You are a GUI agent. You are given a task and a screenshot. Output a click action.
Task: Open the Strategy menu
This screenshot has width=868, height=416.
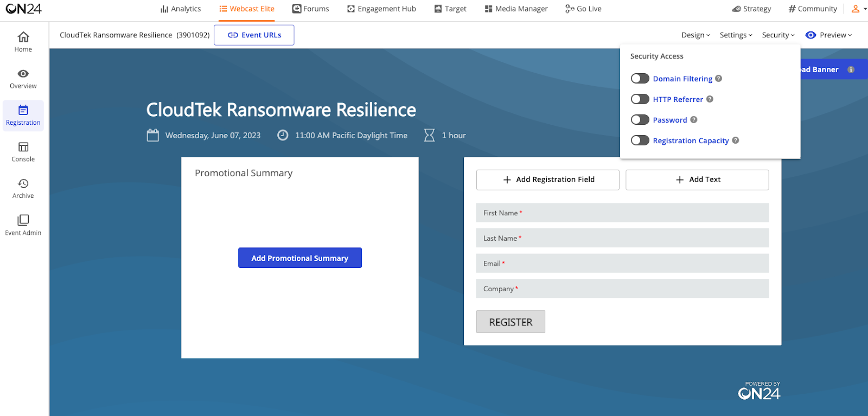click(751, 9)
